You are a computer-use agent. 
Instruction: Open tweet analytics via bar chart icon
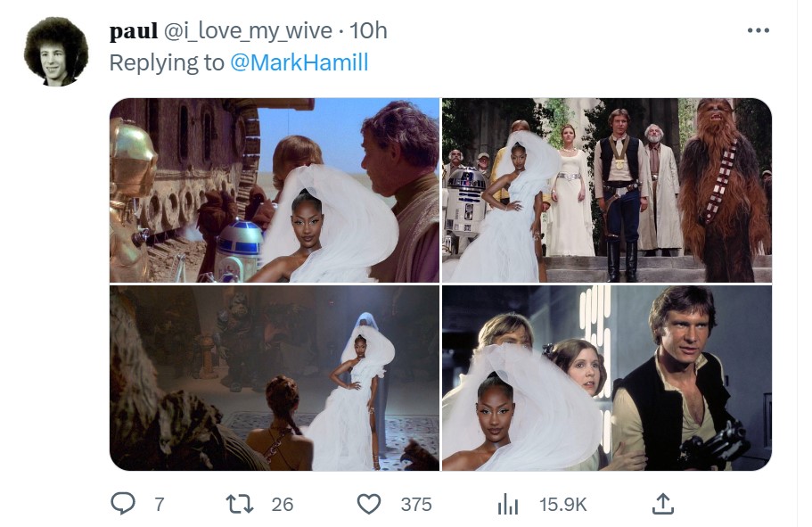[507, 505]
